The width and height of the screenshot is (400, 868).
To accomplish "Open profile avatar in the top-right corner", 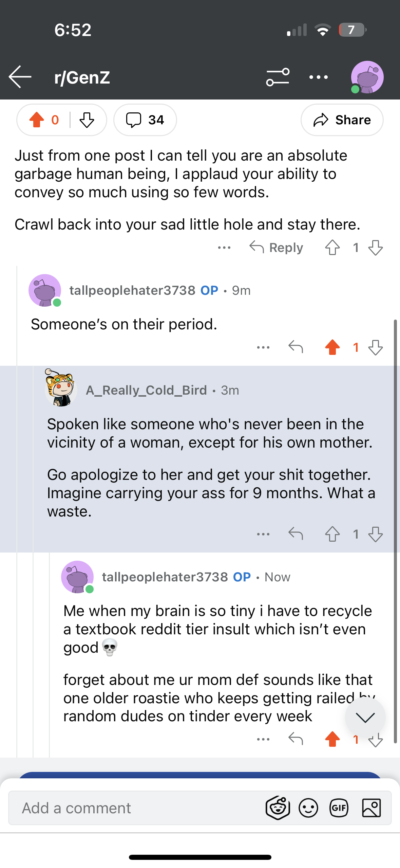I will point(367,77).
